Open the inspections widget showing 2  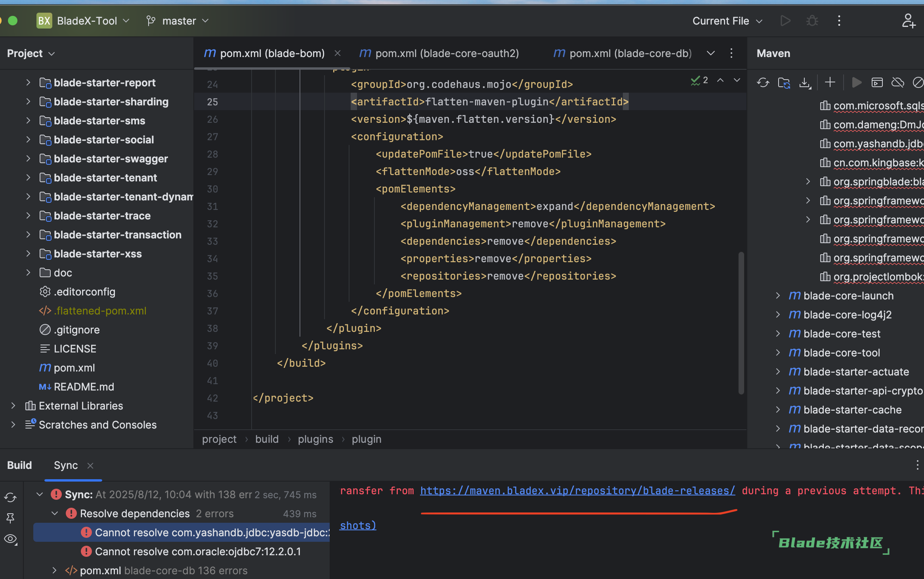pyautogui.click(x=699, y=80)
